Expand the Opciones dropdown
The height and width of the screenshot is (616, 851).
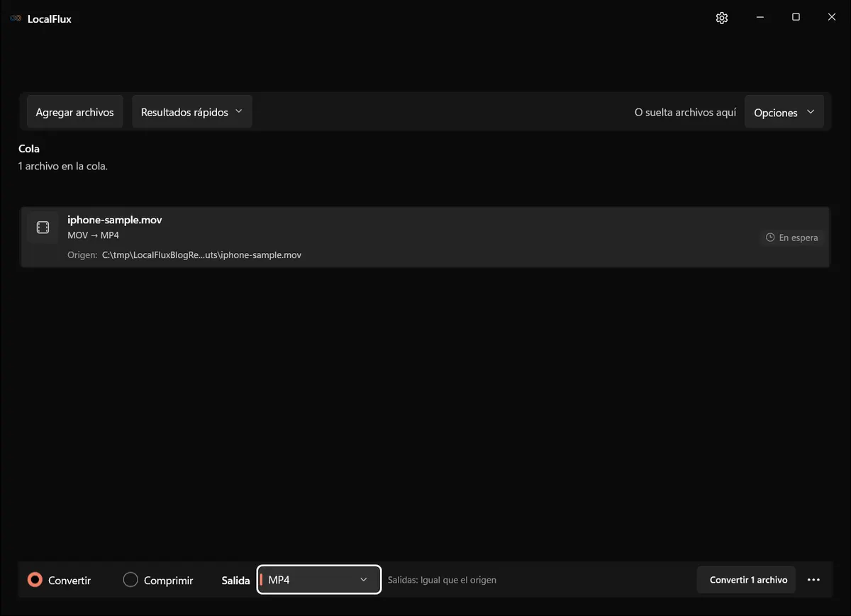[784, 112]
